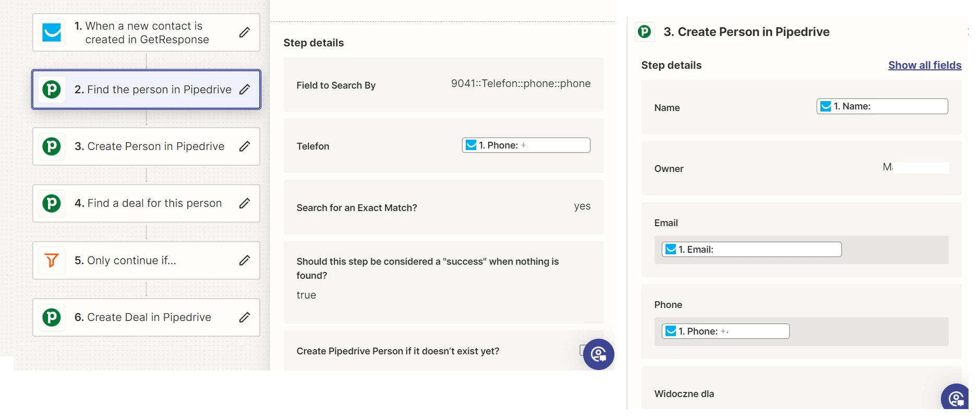Click the edit pencil on step 1

coord(245,33)
